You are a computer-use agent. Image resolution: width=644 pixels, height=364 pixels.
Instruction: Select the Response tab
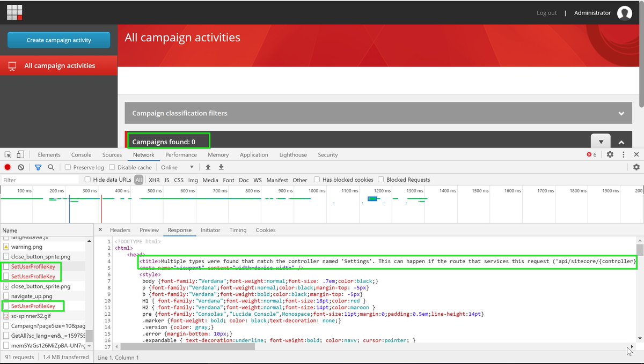tap(180, 230)
